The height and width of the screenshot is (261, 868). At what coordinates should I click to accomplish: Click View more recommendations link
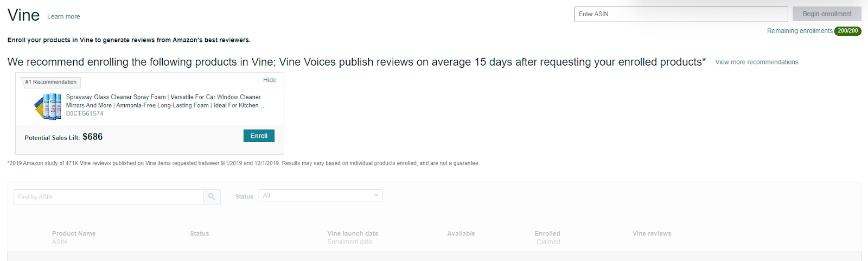pyautogui.click(x=757, y=62)
